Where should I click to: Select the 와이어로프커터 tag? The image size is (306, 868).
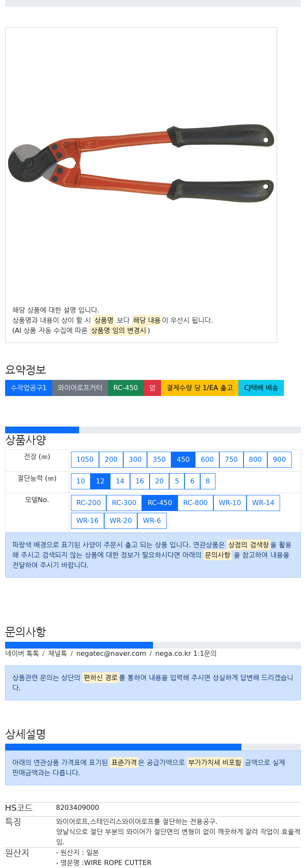[80, 388]
